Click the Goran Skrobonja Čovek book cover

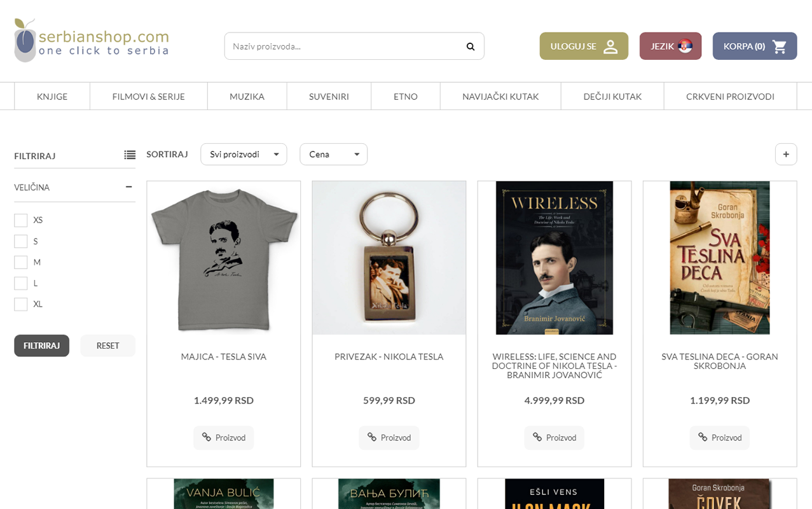(x=720, y=494)
